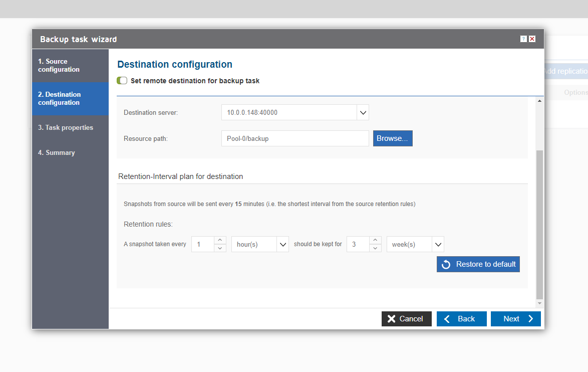The width and height of the screenshot is (588, 372).
Task: Increase the should be kept for value
Action: (x=375, y=240)
